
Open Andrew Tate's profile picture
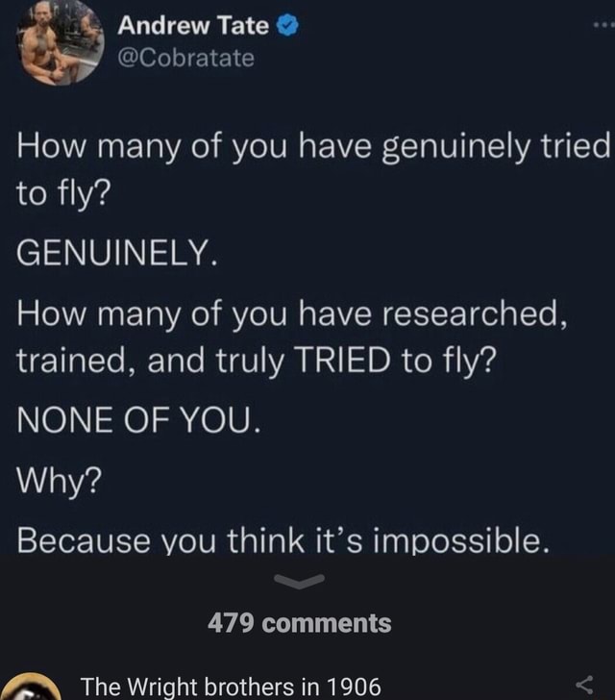[60, 42]
